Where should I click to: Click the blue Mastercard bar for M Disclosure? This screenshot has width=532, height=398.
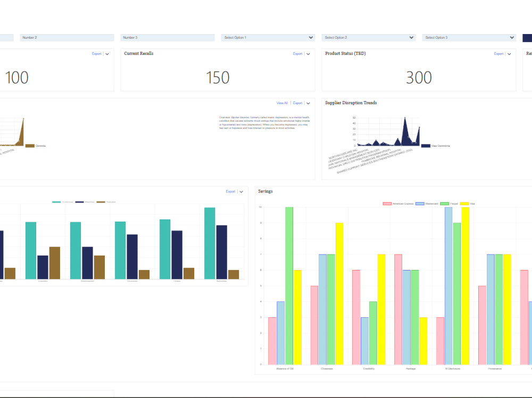point(448,286)
